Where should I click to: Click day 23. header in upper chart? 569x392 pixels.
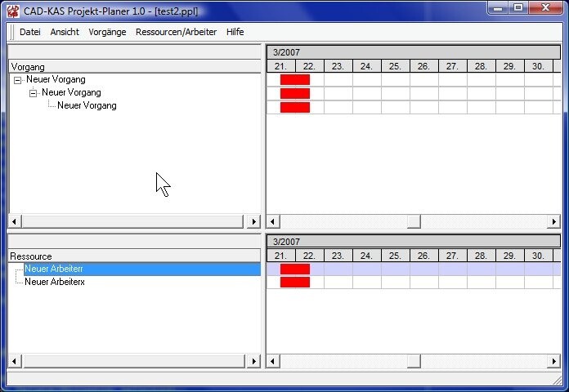coord(338,66)
